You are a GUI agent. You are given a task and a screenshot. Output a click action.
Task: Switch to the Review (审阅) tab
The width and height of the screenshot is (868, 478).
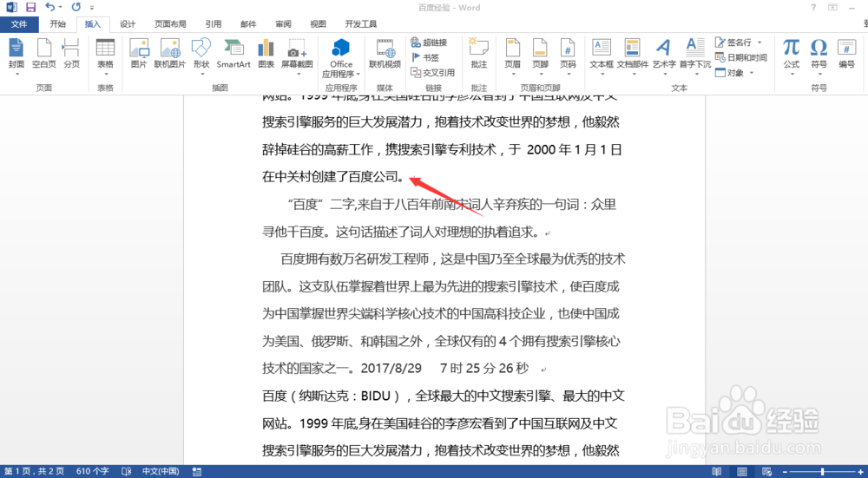(x=284, y=23)
